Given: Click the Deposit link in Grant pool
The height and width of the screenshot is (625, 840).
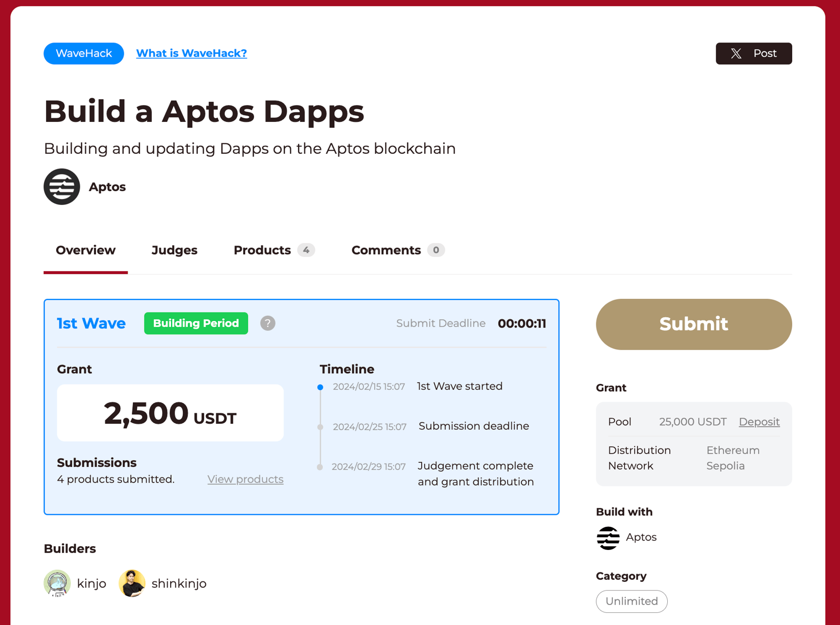Looking at the screenshot, I should tap(759, 422).
